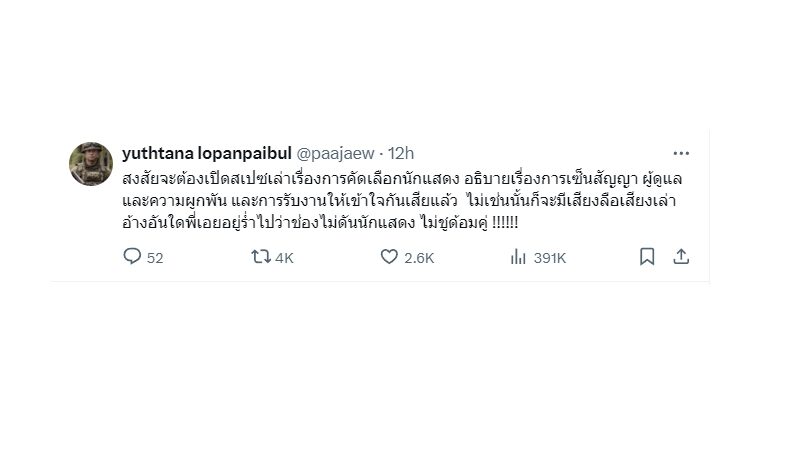Click the repost count 4K

284,258
